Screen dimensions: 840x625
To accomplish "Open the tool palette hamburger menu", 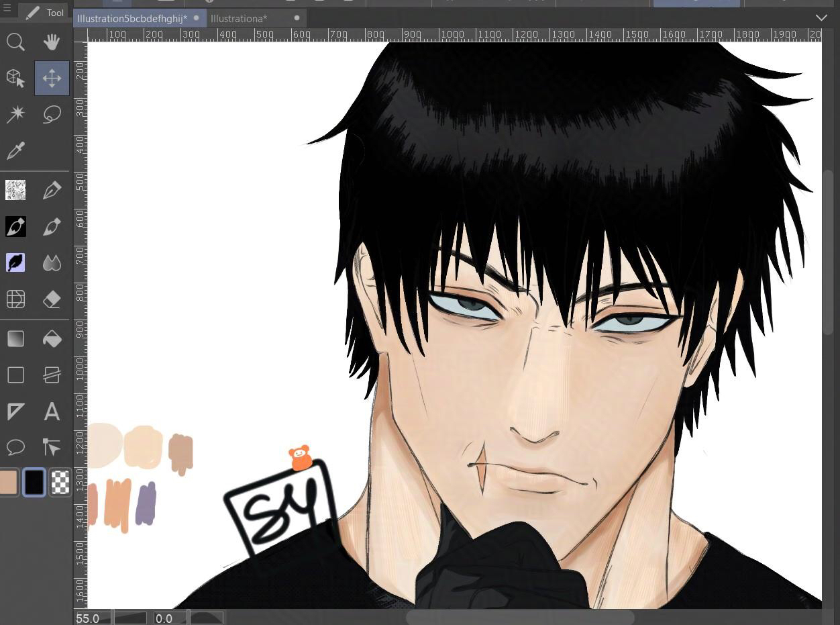I will click(7, 9).
